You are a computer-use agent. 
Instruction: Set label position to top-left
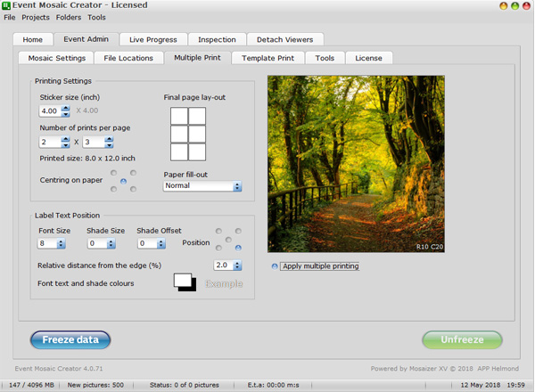click(x=218, y=231)
